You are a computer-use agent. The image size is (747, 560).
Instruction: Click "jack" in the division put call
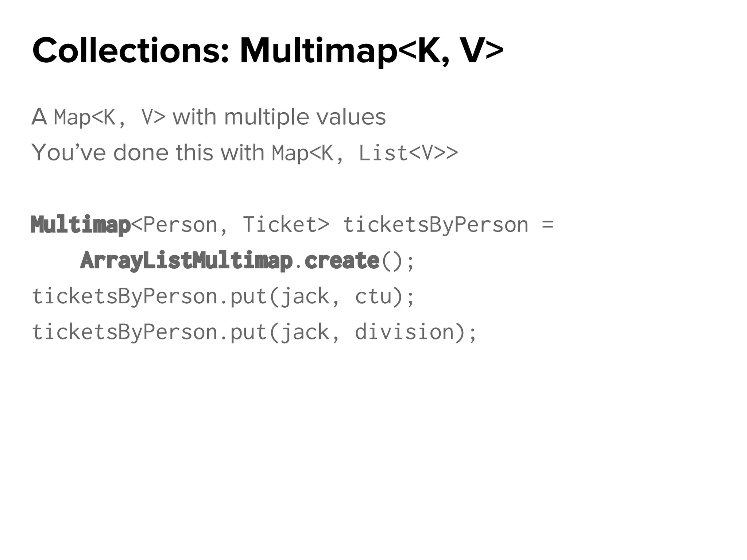tap(305, 332)
